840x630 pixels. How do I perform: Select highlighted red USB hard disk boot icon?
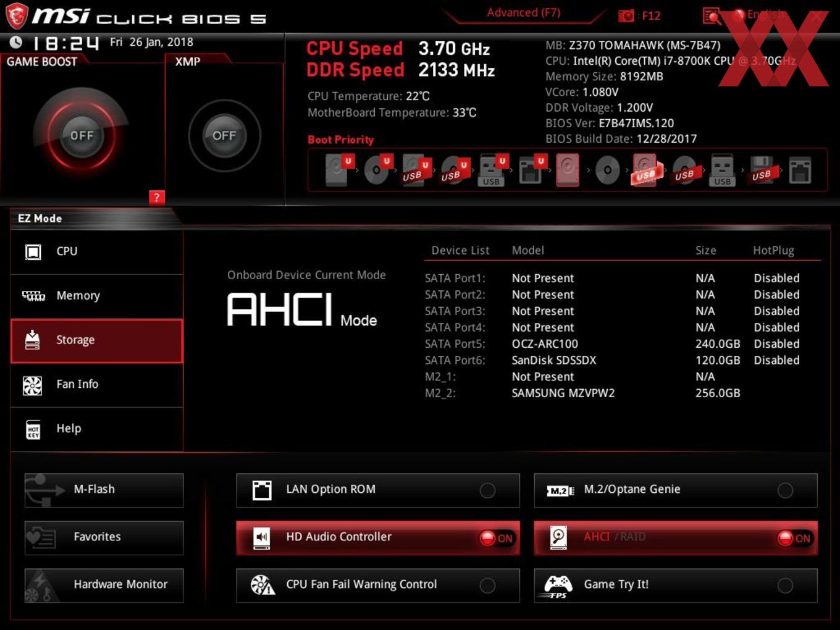pyautogui.click(x=645, y=170)
